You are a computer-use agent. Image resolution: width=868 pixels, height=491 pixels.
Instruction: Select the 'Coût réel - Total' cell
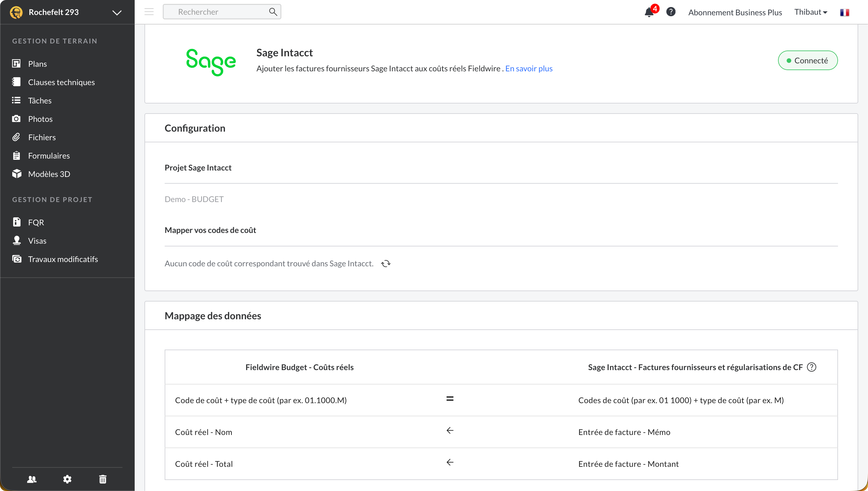(204, 464)
